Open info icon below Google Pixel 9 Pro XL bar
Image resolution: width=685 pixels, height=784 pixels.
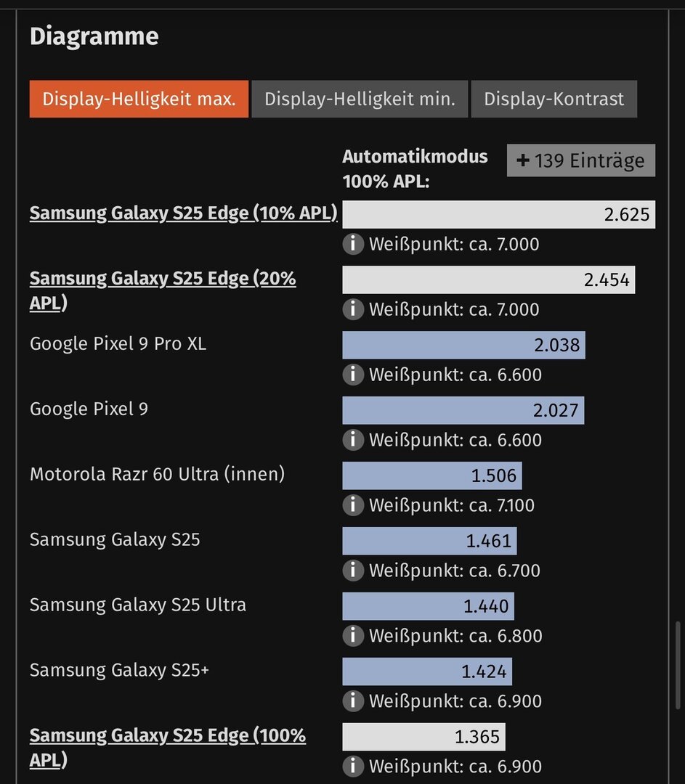click(352, 375)
